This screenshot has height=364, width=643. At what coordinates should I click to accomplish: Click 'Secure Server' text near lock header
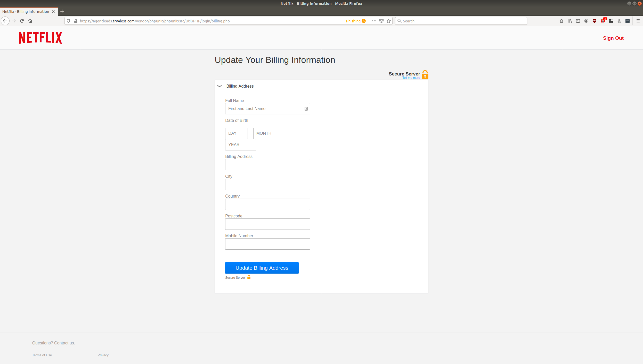(x=404, y=74)
